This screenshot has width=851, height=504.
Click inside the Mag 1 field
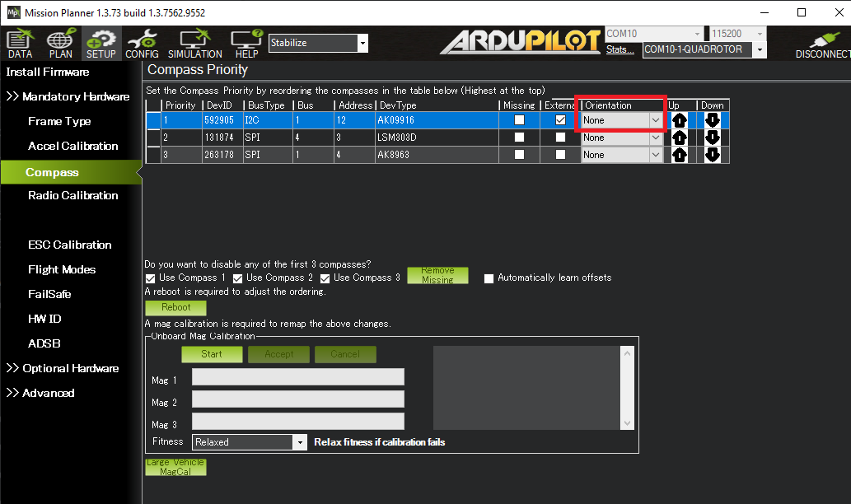click(297, 376)
